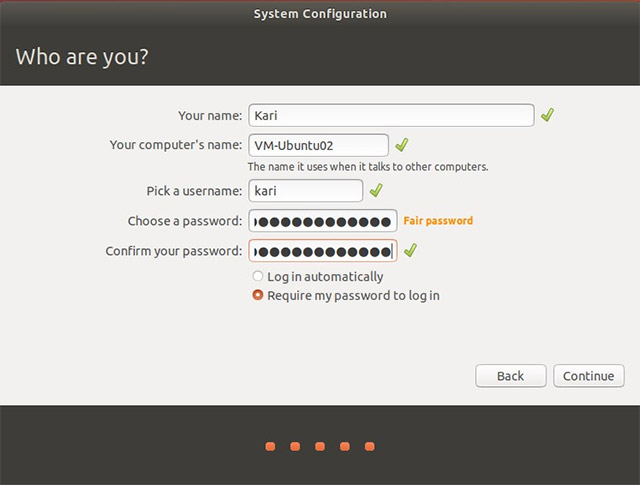Click the checkmark next to Confirm password
This screenshot has height=485, width=640.
pos(410,250)
